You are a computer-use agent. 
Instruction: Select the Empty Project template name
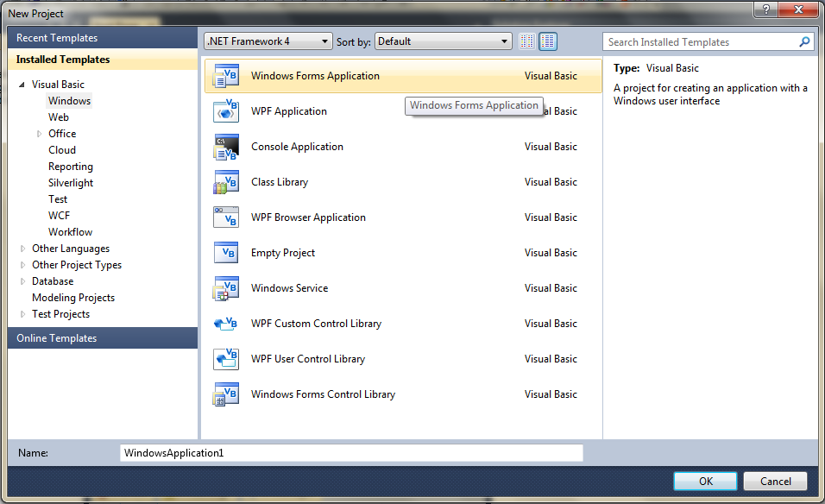pyautogui.click(x=282, y=253)
